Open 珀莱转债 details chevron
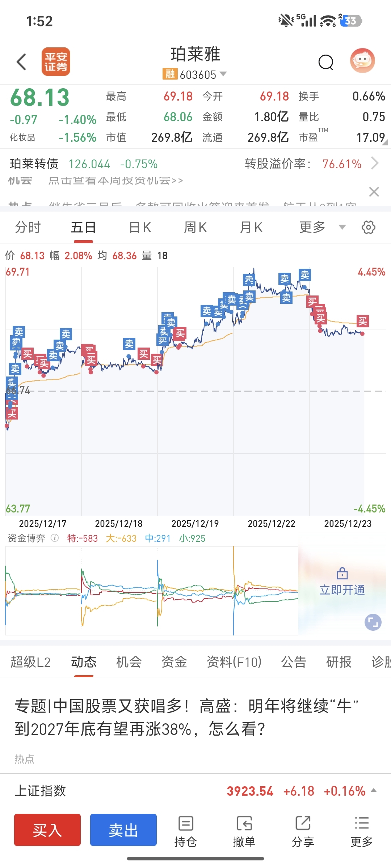This screenshot has width=391, height=868. pos(375,163)
